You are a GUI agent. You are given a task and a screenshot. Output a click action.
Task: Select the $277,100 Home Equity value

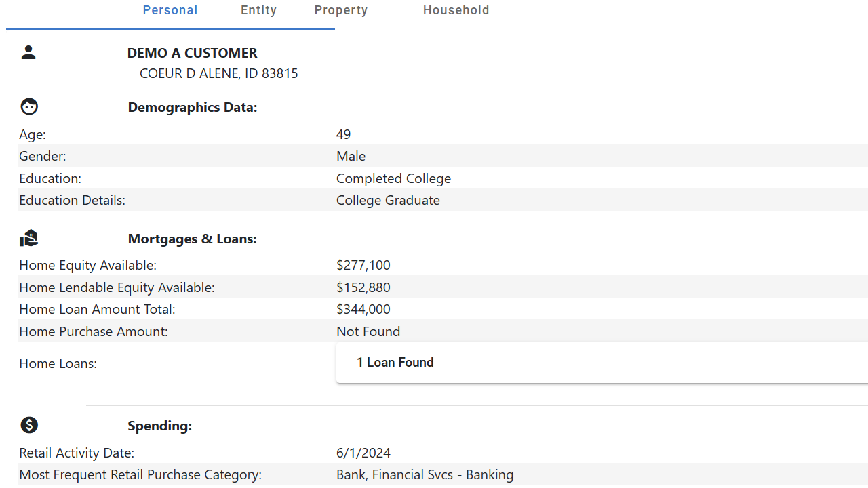click(x=363, y=265)
